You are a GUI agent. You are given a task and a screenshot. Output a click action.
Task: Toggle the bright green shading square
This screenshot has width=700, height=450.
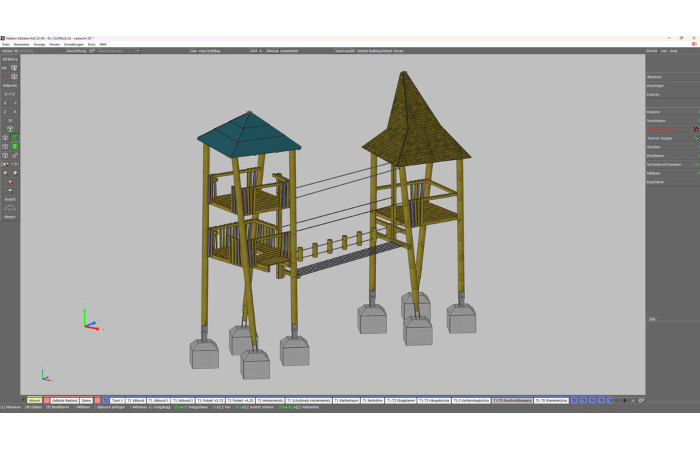(15, 146)
